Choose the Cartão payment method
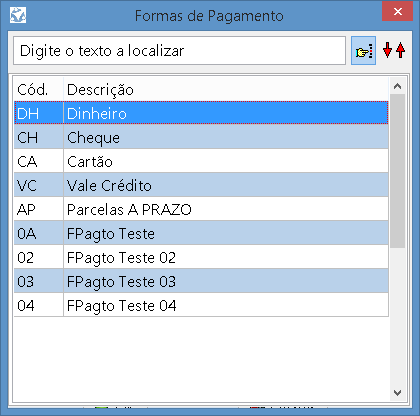Screen dimensions: 420x416 pyautogui.click(x=201, y=161)
